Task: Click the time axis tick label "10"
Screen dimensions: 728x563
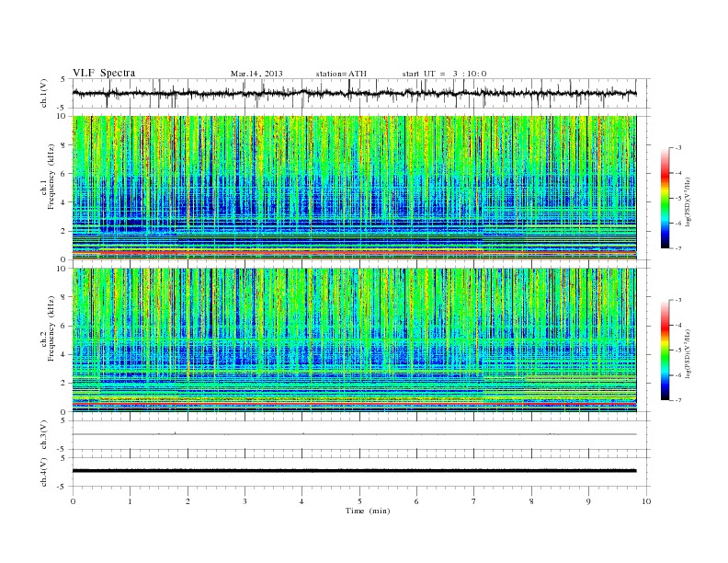Action: point(646,501)
